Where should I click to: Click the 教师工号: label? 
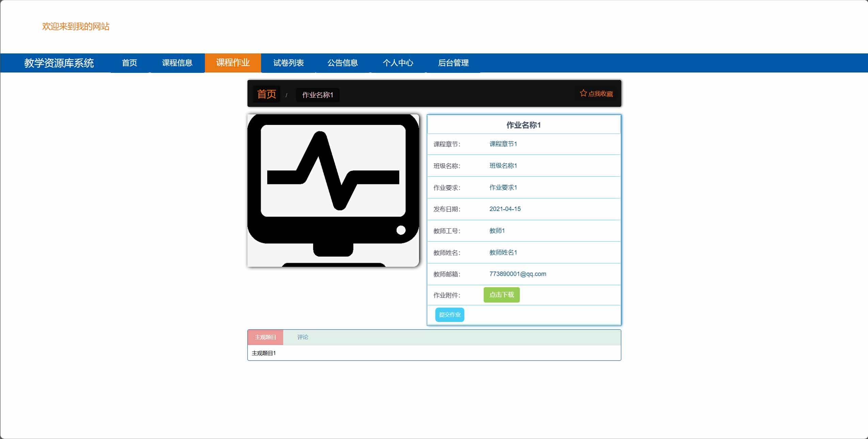click(x=447, y=231)
